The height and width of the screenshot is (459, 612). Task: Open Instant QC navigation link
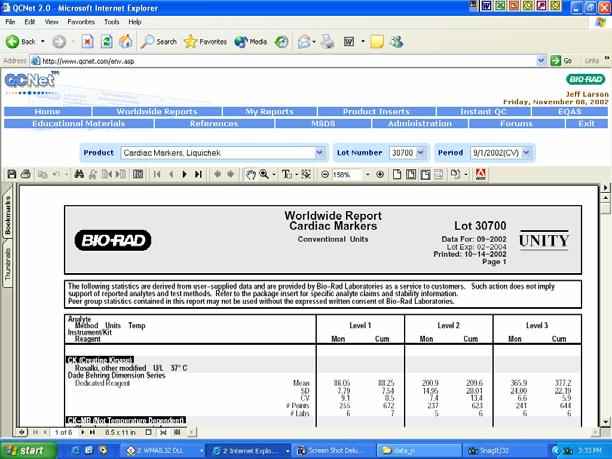click(x=483, y=112)
